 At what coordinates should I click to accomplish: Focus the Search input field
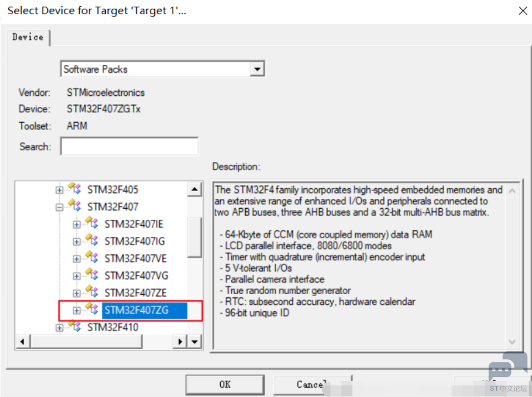pyautogui.click(x=129, y=146)
